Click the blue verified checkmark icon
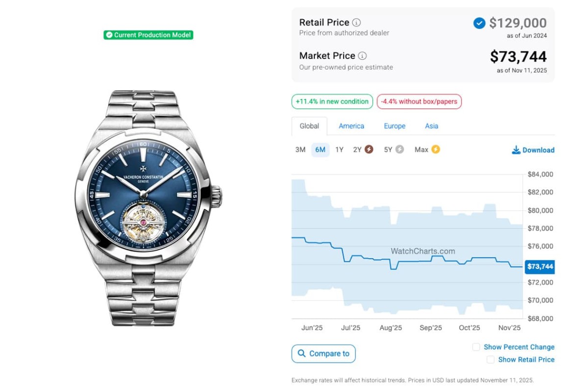The image size is (588, 389). pos(479,23)
